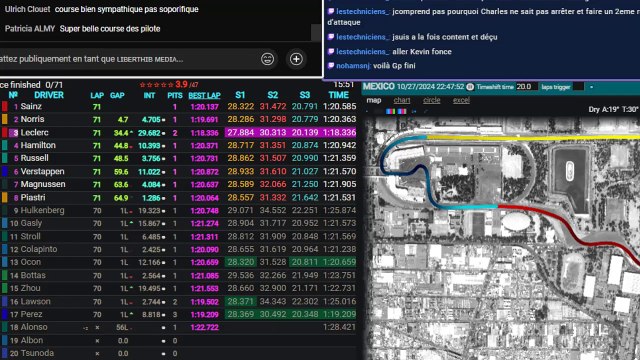Select driver Norris in standings
Viewport: 640px width, 360px height.
click(x=32, y=119)
